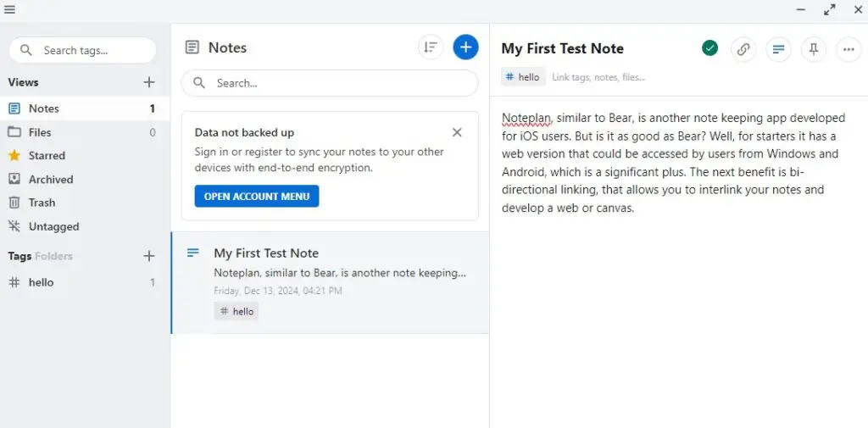Add a new view with plus icon
The width and height of the screenshot is (868, 428).
(149, 82)
